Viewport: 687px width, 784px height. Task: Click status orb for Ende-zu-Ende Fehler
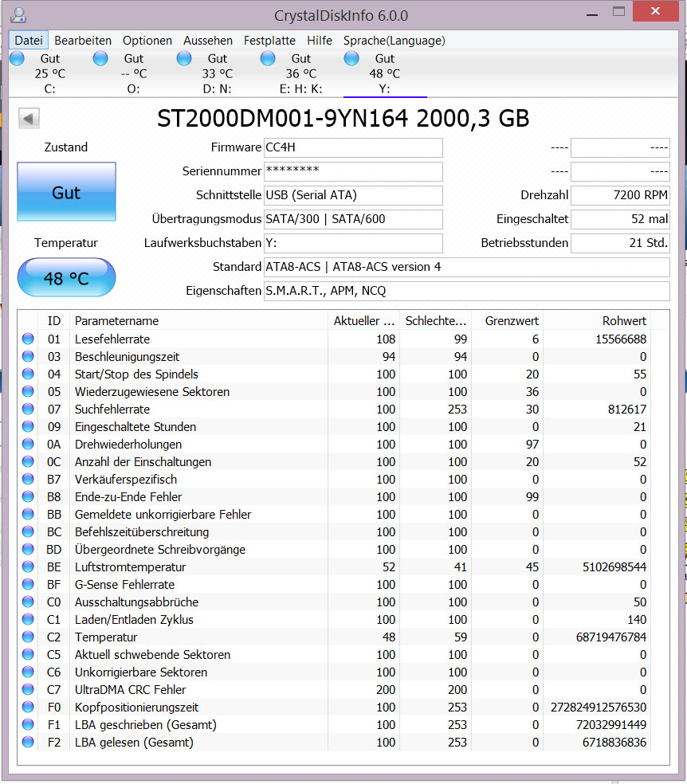click(x=28, y=496)
